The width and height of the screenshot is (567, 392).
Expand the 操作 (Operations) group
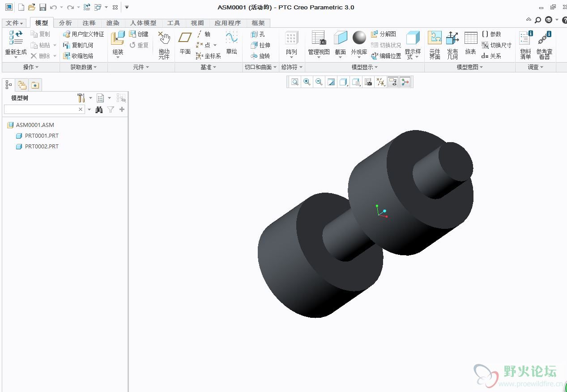click(x=31, y=67)
